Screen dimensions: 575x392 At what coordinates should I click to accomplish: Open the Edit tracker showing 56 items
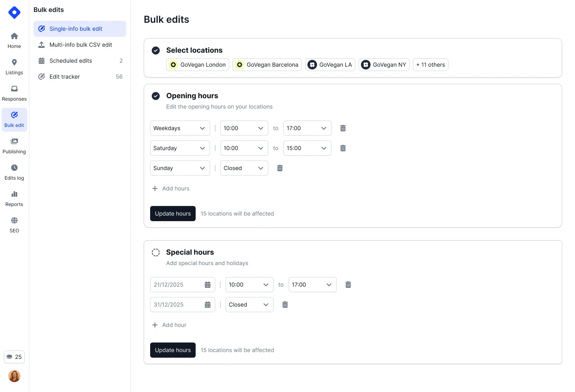click(64, 77)
